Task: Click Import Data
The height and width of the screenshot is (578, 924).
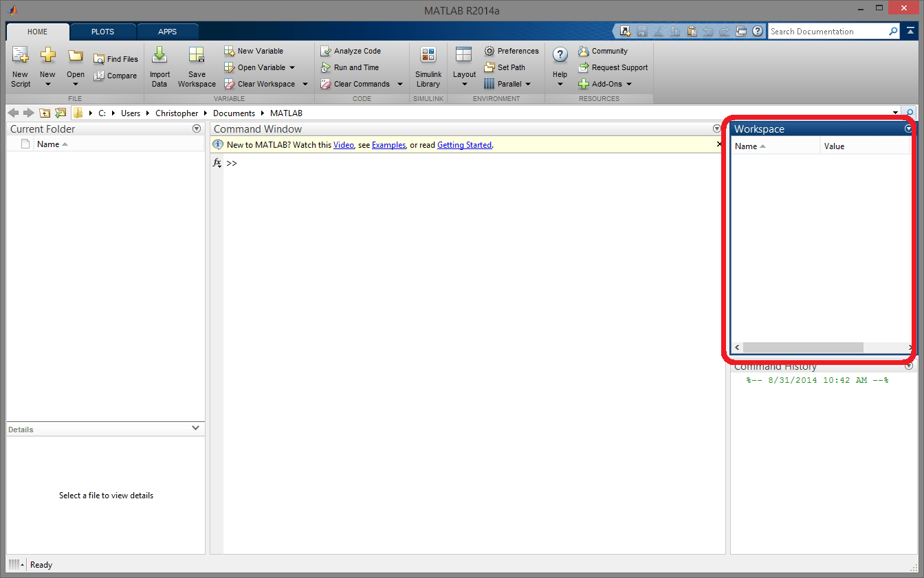Action: pos(159,67)
